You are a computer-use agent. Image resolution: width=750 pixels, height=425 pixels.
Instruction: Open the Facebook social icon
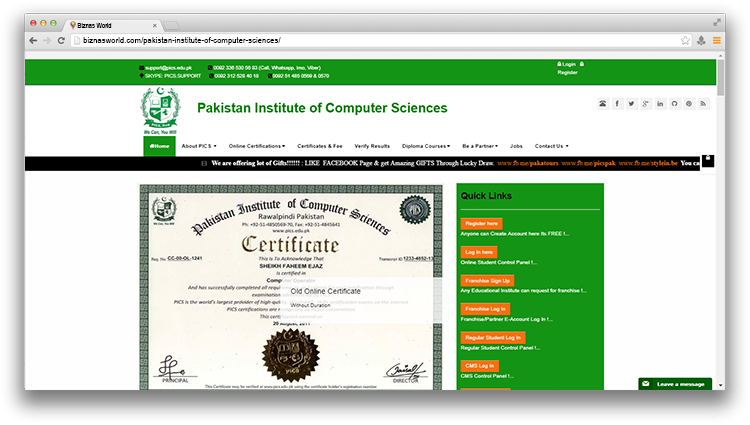617,103
